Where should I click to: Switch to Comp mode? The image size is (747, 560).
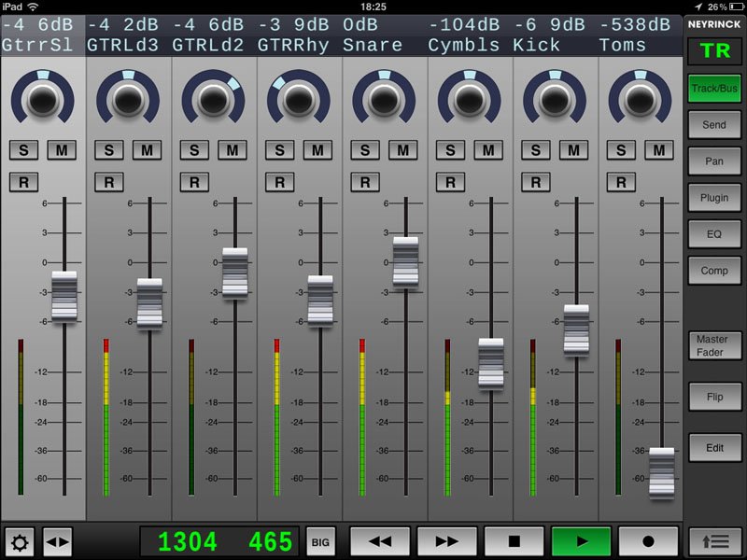pyautogui.click(x=714, y=271)
